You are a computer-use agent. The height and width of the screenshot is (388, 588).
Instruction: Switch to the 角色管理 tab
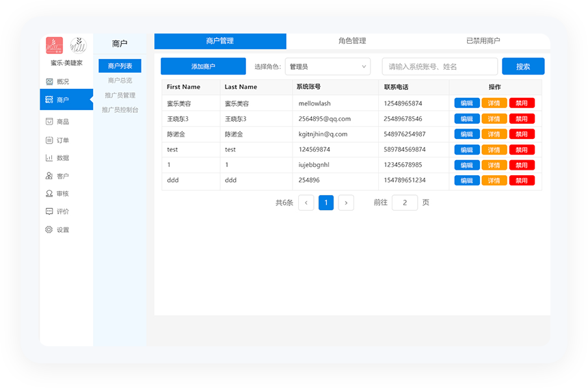click(x=352, y=41)
